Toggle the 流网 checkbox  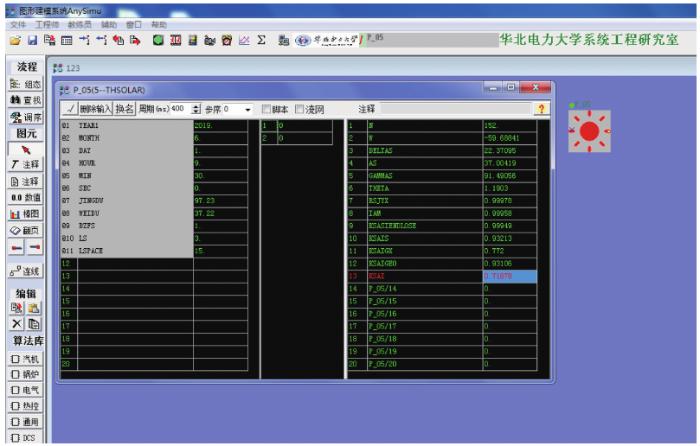300,109
